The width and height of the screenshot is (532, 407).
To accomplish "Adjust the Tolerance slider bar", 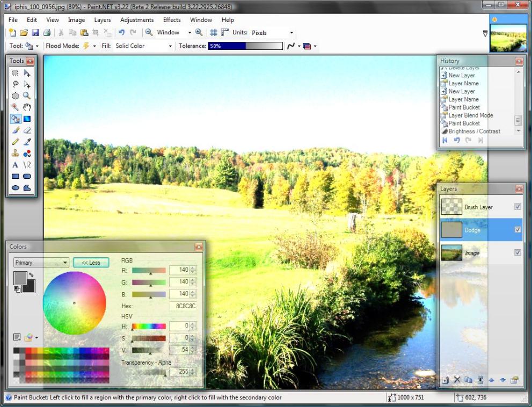I will point(245,46).
